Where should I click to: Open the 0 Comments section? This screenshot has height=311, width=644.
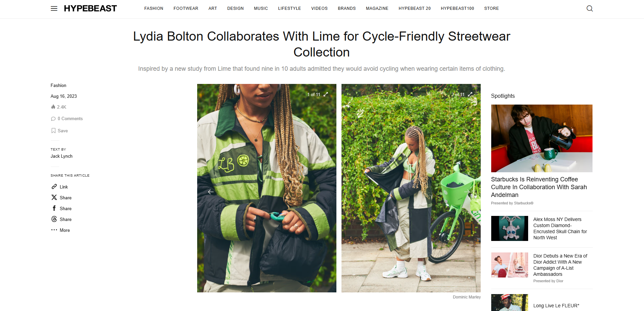tap(67, 118)
